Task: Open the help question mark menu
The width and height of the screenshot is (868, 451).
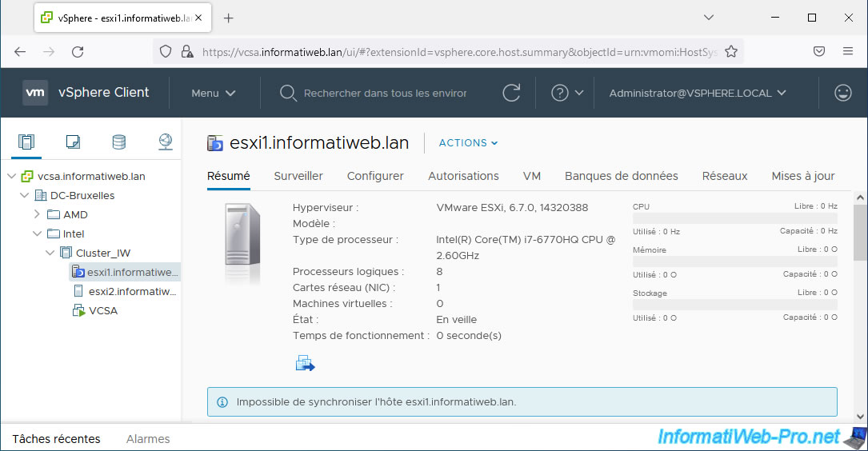Action: (x=567, y=93)
